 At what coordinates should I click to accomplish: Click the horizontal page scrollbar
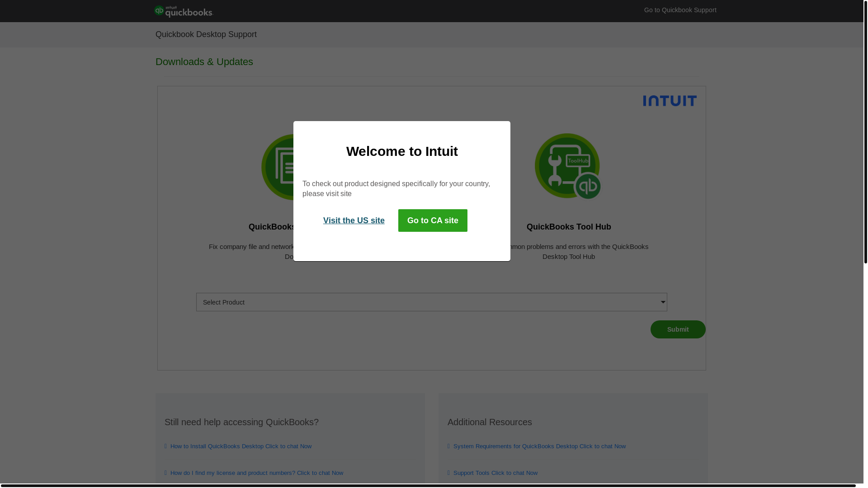click(x=428, y=486)
